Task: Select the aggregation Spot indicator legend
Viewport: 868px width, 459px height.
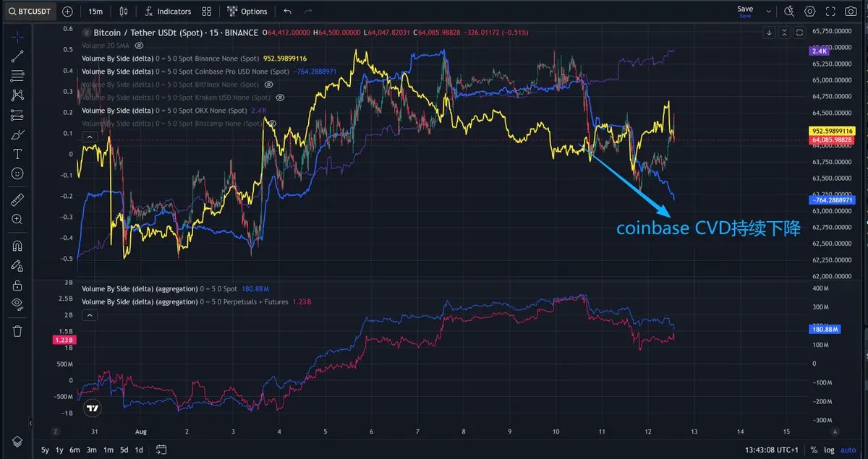Action: [x=160, y=289]
